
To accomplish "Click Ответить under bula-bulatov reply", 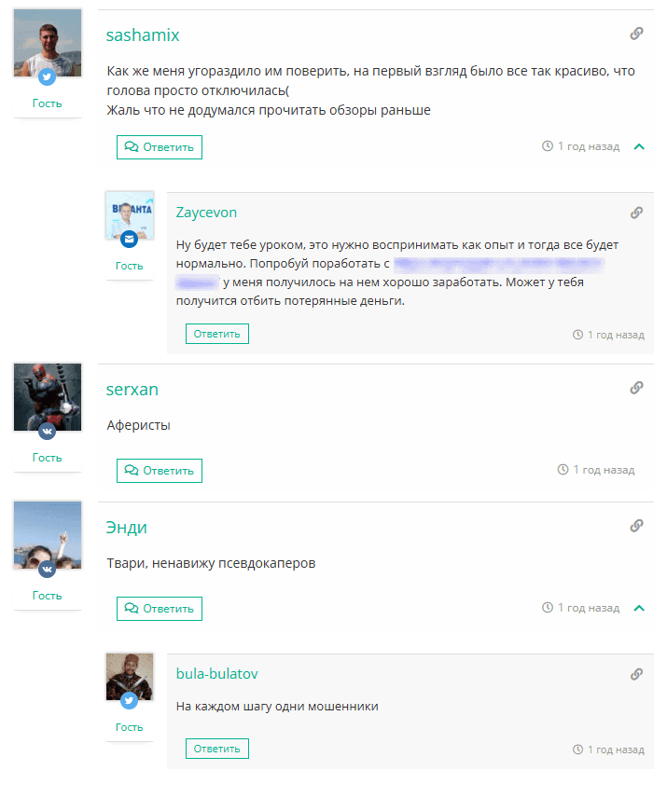I will click(217, 749).
